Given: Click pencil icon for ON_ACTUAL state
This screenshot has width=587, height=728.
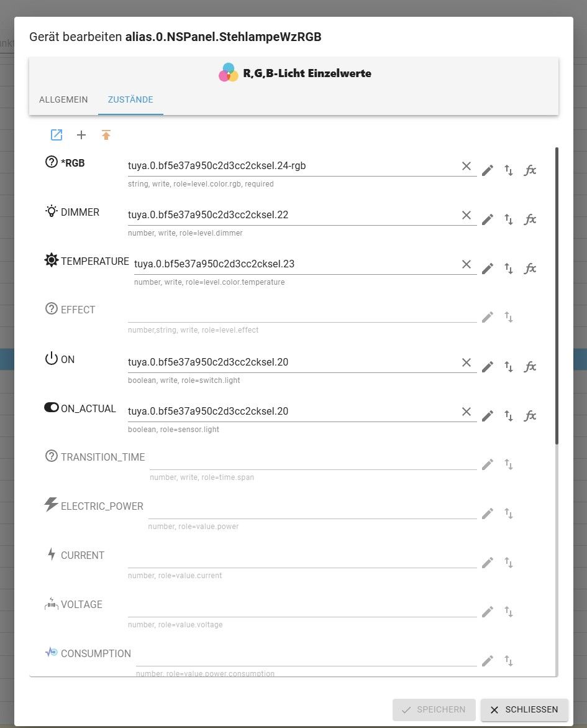Looking at the screenshot, I should click(488, 415).
